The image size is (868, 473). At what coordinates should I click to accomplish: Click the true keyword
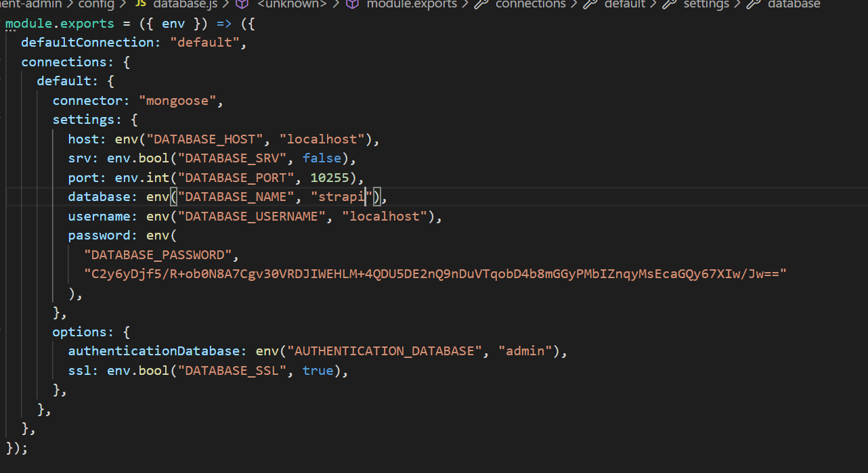(318, 371)
